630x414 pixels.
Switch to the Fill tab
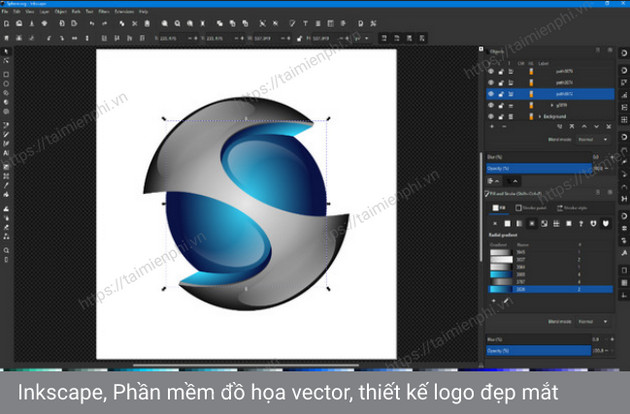pos(499,208)
